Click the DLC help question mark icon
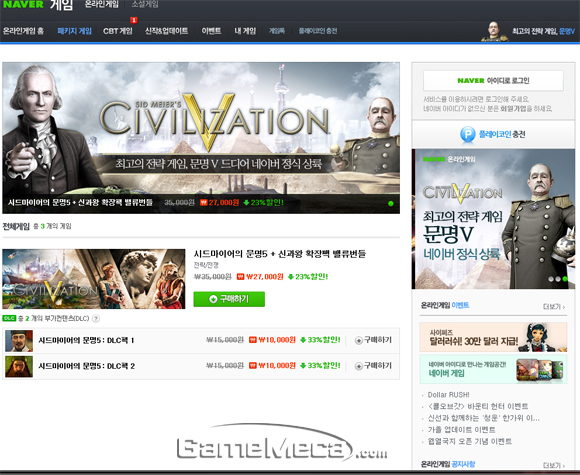Viewport: 580px width, 475px height. tap(95, 319)
